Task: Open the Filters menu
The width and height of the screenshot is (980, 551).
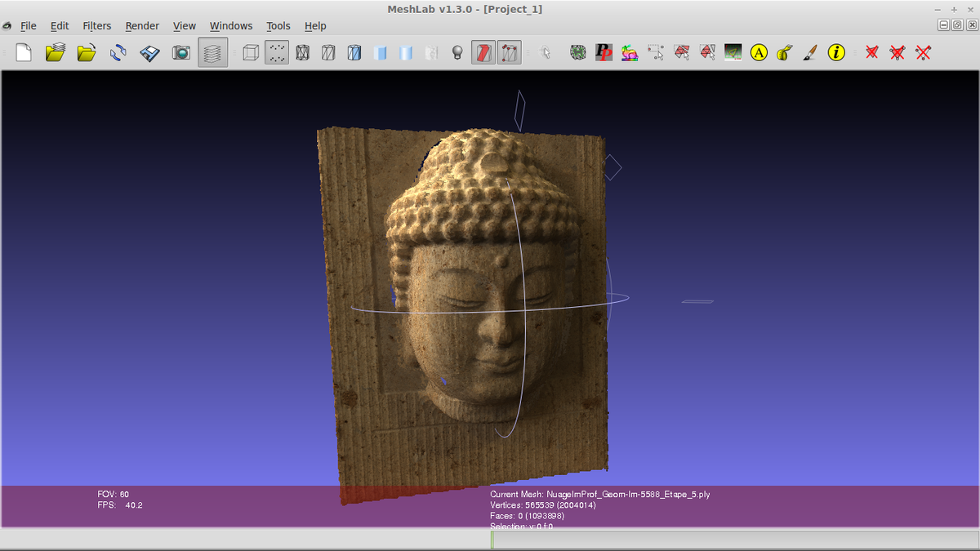Action: 96,26
